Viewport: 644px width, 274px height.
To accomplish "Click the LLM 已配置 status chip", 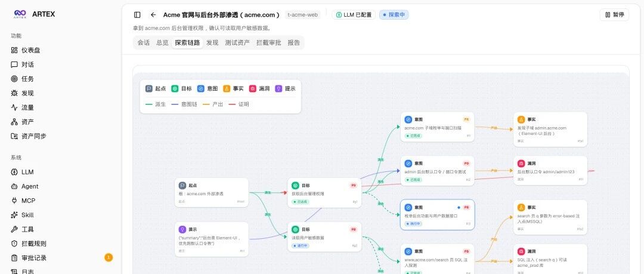I will (x=354, y=15).
